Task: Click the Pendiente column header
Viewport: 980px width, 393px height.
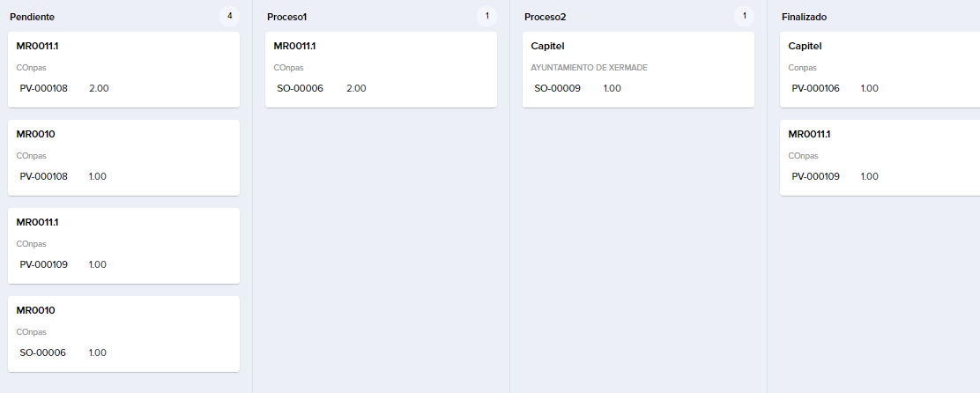Action: coord(33,17)
